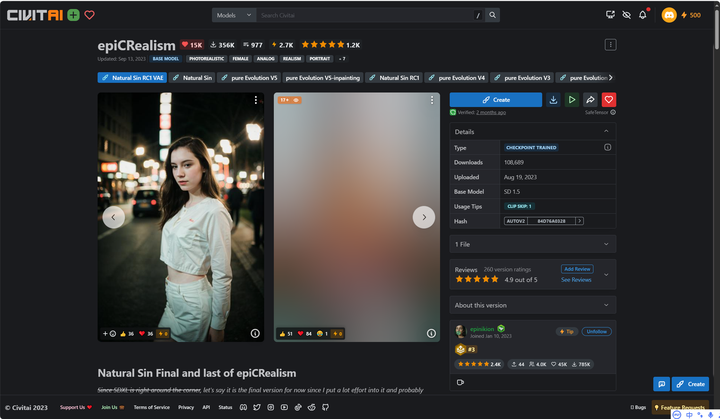Switch to pure Evolution V5-inpainting version
720x419 pixels.
click(323, 78)
